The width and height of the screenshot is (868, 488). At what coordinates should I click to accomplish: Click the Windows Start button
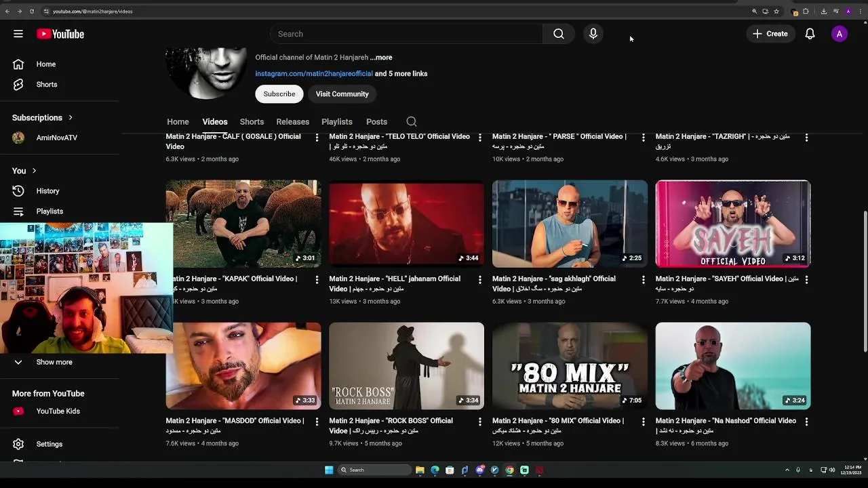[329, 470]
